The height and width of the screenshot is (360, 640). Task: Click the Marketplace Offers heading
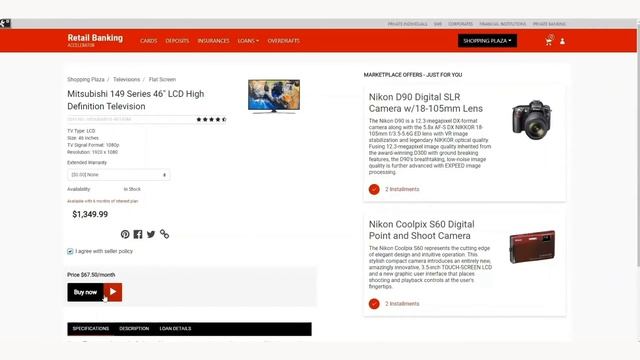pos(413,75)
